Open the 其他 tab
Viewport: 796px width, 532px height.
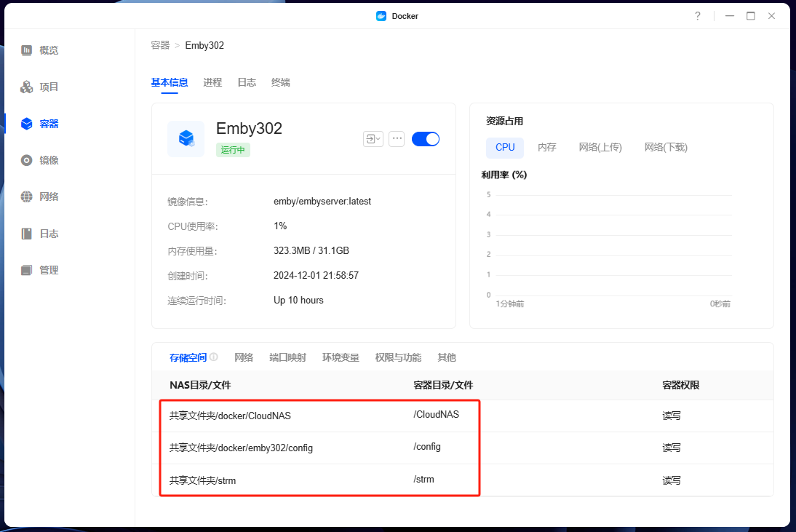click(447, 357)
